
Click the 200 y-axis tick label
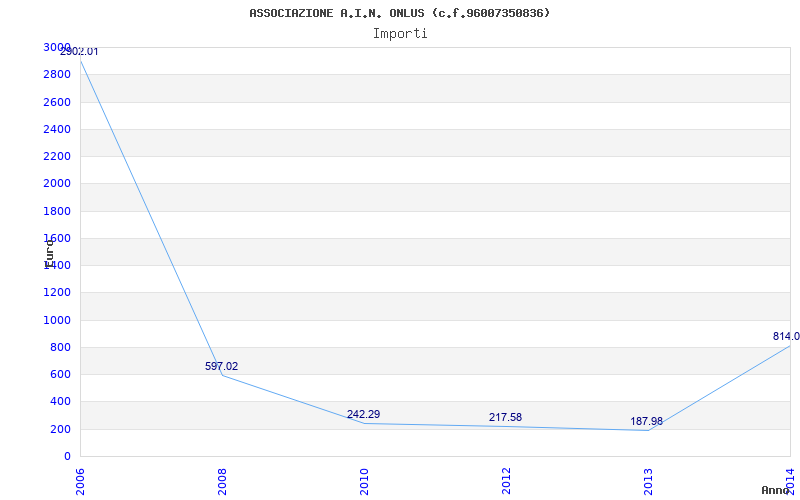[x=61, y=429]
